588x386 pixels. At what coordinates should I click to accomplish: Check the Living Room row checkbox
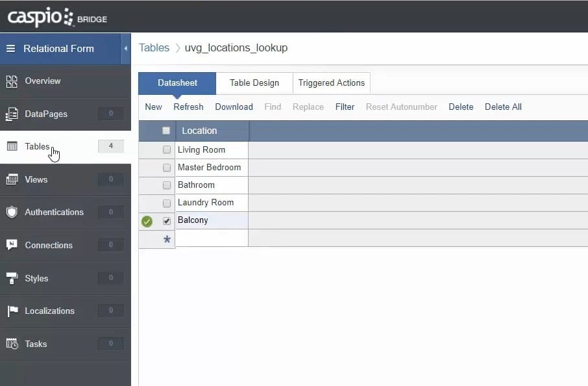pyautogui.click(x=167, y=150)
